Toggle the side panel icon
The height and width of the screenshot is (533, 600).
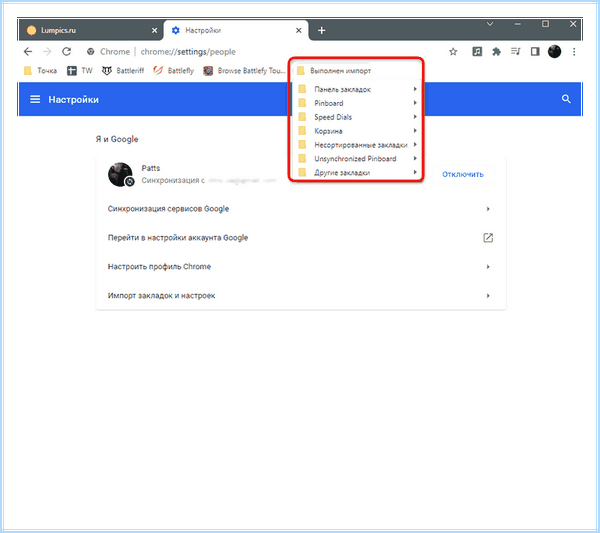coord(535,51)
